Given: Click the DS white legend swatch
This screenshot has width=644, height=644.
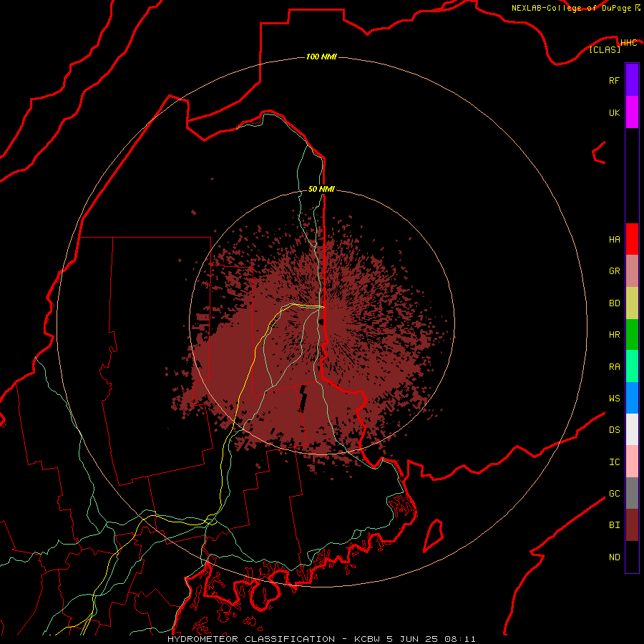Looking at the screenshot, I should point(632,429).
